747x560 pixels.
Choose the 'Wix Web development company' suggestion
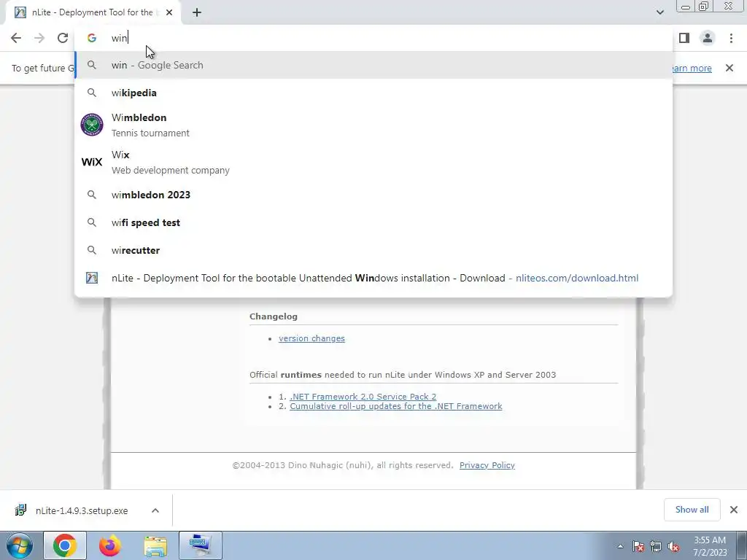click(373, 162)
